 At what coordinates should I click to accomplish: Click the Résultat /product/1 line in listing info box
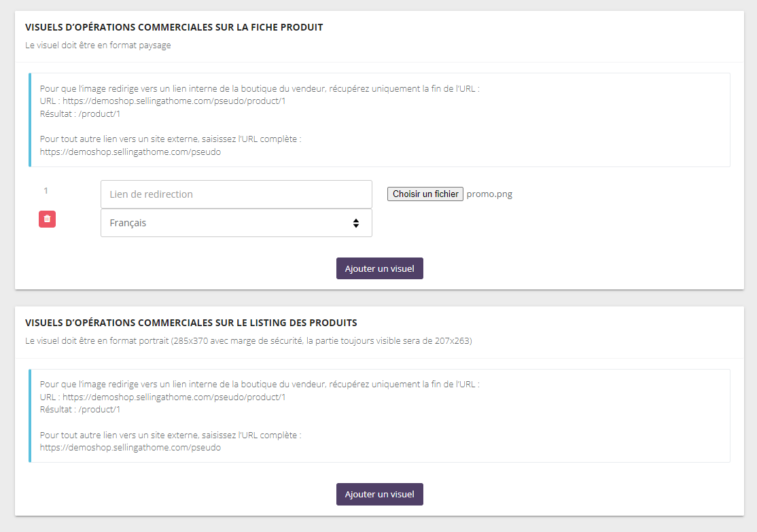tap(80, 410)
